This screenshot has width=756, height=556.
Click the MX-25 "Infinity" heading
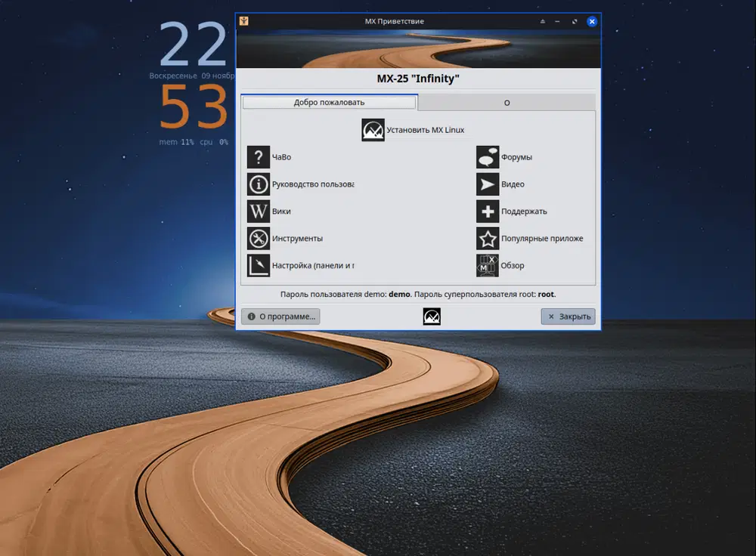coord(418,79)
